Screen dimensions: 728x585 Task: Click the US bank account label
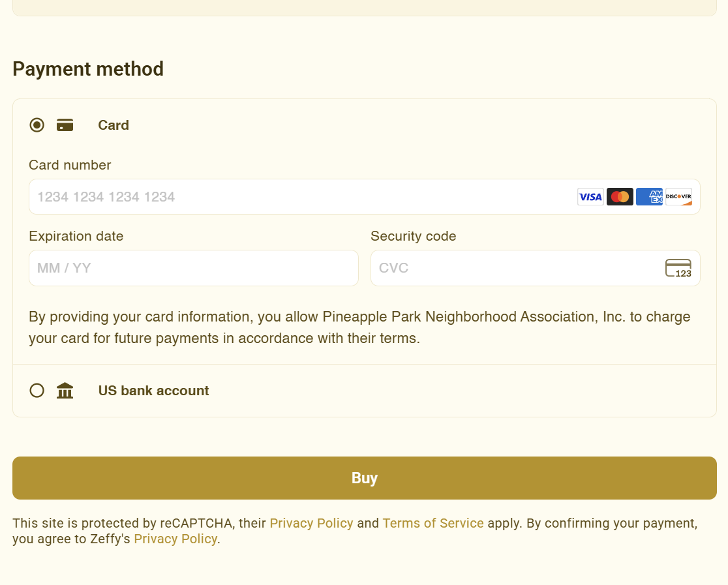tap(153, 391)
